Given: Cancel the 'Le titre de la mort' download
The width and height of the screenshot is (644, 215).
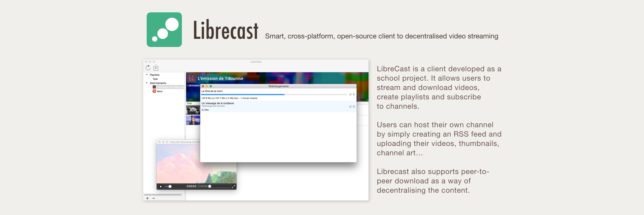Looking at the screenshot, I should click(x=354, y=94).
